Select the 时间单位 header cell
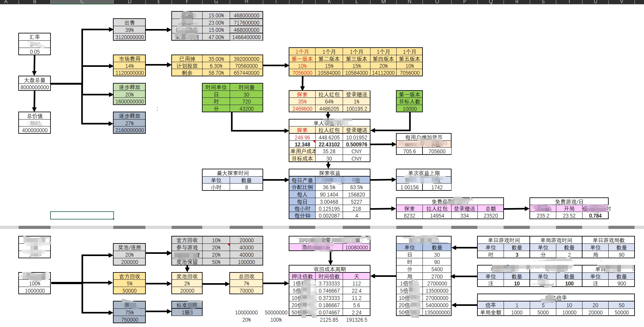 pos(216,87)
